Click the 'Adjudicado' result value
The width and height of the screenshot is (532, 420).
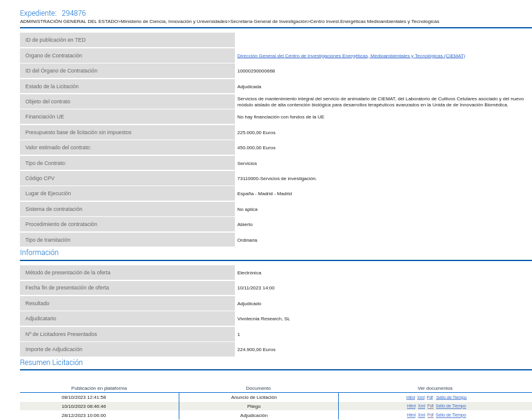(x=249, y=303)
